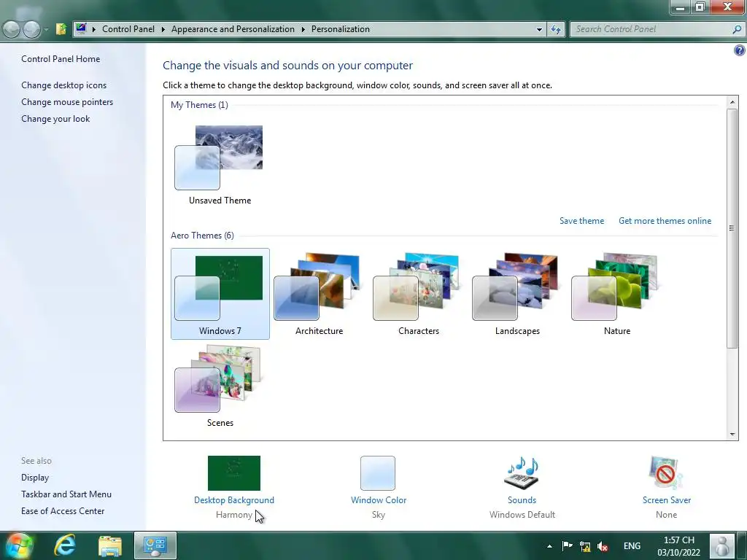747x560 pixels.
Task: Open Help via the blue question mark
Action: click(740, 50)
